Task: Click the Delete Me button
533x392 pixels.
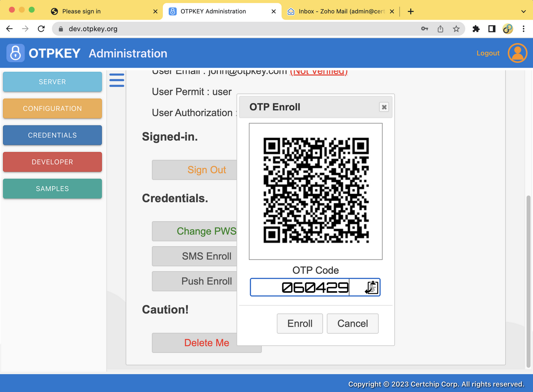Action: [x=207, y=343]
